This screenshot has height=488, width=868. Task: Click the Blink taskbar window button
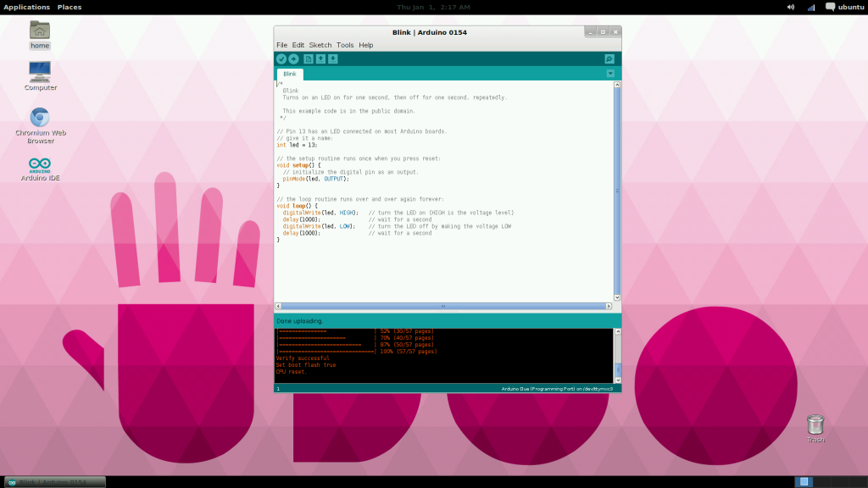[55, 482]
